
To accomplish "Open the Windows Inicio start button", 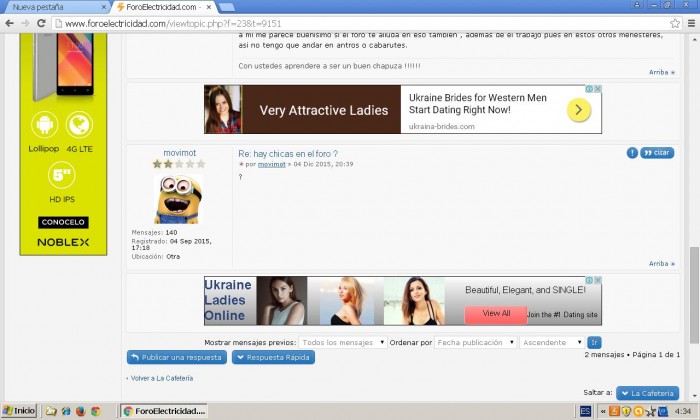I will coord(18,411).
